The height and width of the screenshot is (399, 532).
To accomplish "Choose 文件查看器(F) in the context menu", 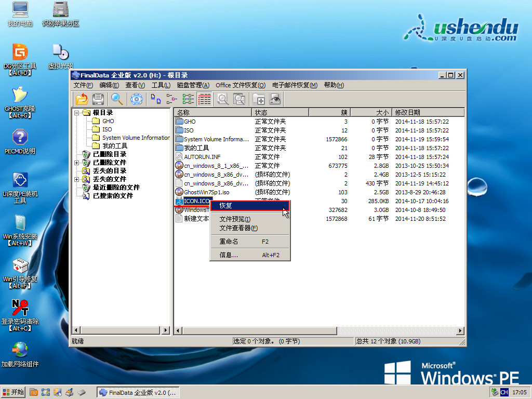I will [x=250, y=228].
